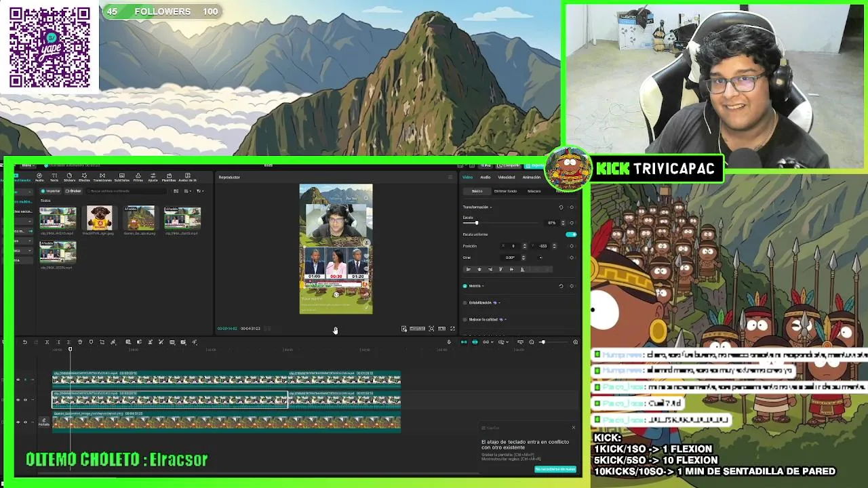Add a keyframe for Posición

click(572, 246)
